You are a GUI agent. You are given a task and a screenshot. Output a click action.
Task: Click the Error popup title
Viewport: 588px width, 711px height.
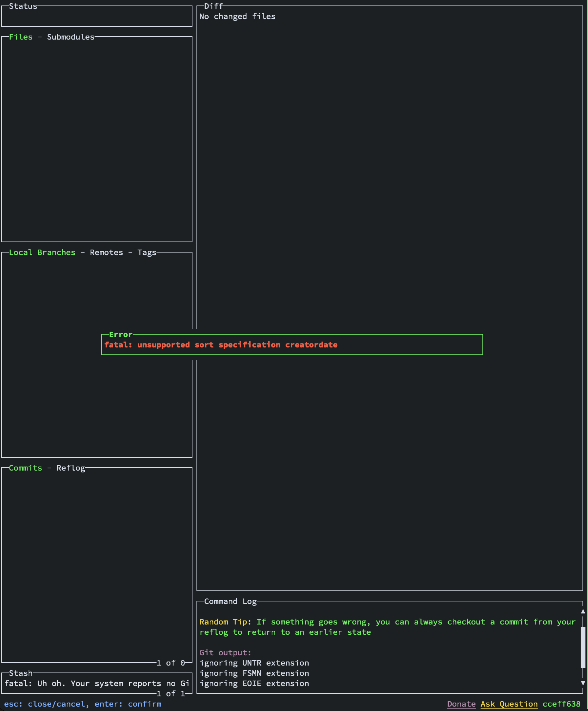(121, 335)
